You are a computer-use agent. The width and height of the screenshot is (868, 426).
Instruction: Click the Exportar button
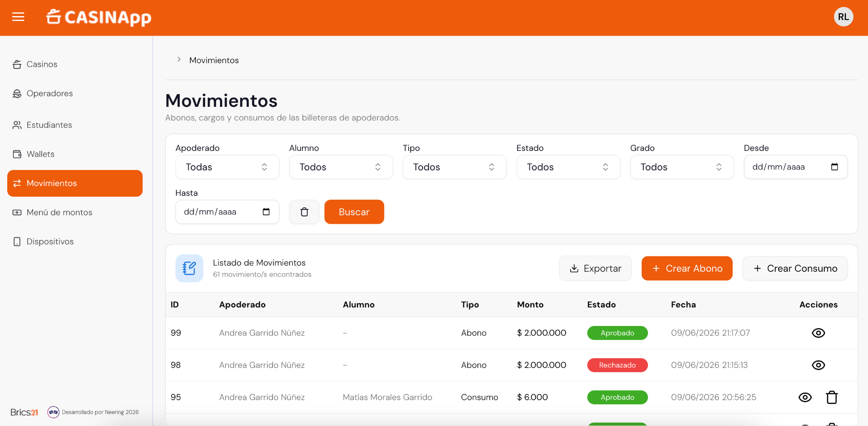pos(595,268)
